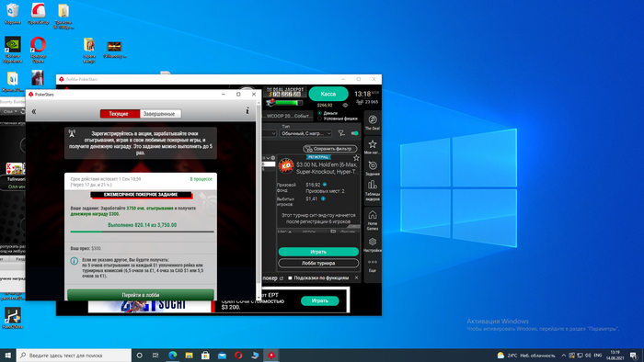Click the column settings gear in lobby list
Screen dimensions: 644x362
click(x=272, y=158)
